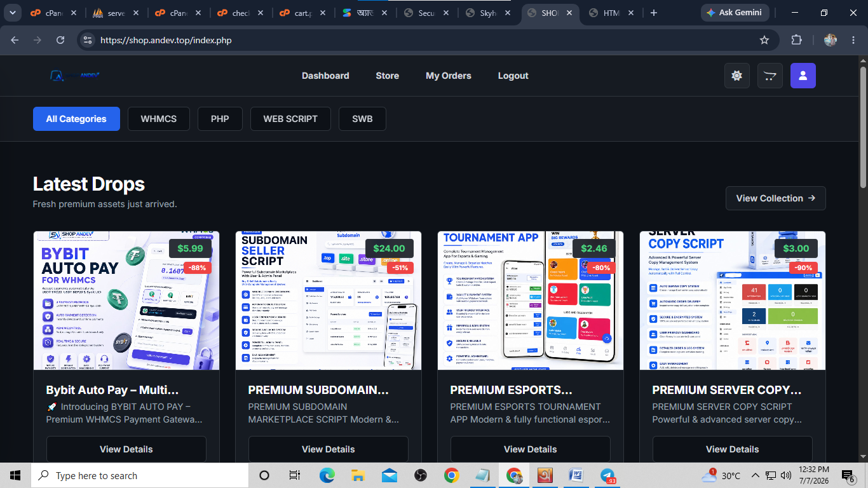
Task: Open the Bybit Auto Pay product thumbnail
Action: 126,301
